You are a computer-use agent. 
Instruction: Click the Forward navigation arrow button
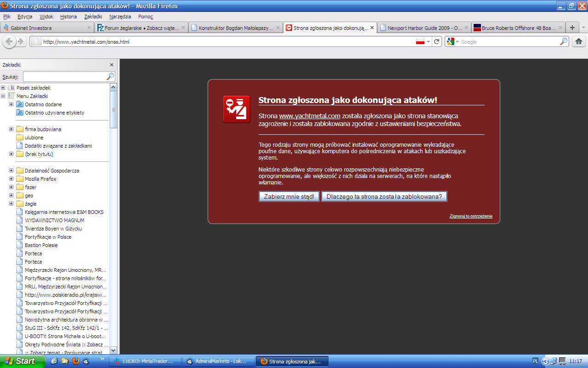(20, 41)
